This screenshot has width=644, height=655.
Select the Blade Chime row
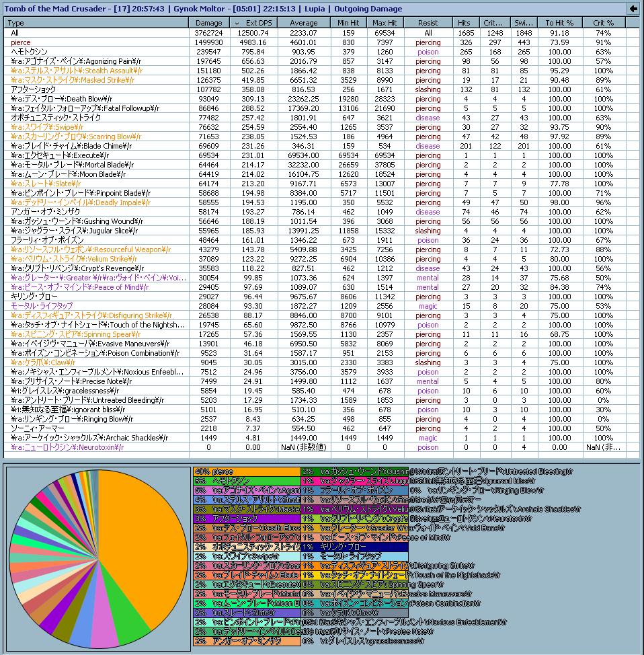(x=321, y=146)
